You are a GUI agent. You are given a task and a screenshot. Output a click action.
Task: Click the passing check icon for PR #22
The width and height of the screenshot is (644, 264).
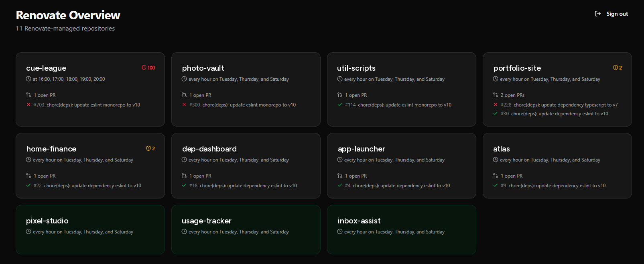28,186
